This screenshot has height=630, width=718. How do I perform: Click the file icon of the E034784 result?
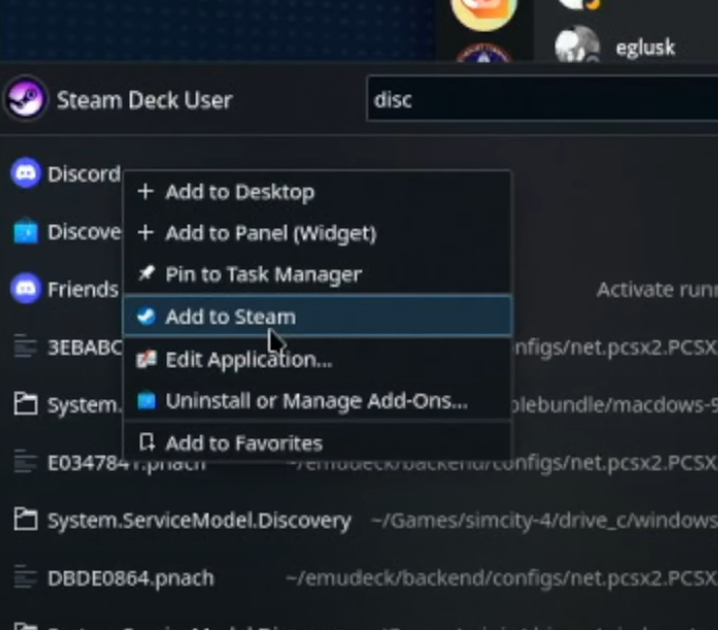pos(25,462)
